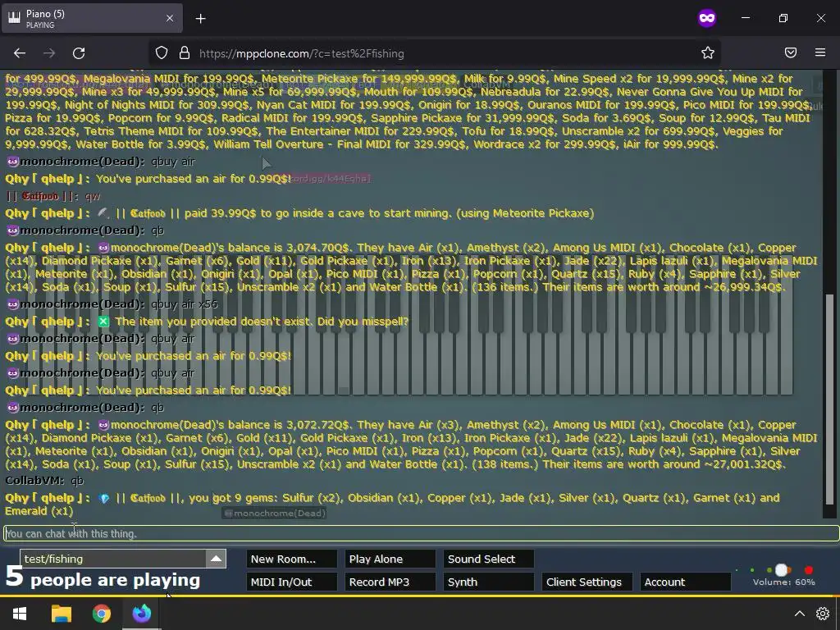Click the gem emoji in the last message
840x630 pixels.
[x=104, y=498]
